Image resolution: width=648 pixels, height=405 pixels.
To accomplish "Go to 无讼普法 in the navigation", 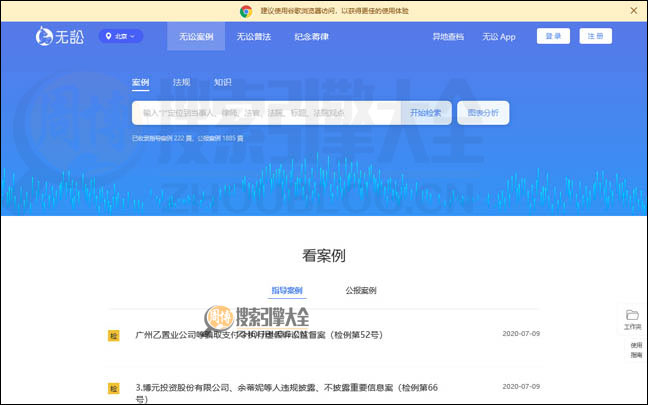I will [x=253, y=37].
